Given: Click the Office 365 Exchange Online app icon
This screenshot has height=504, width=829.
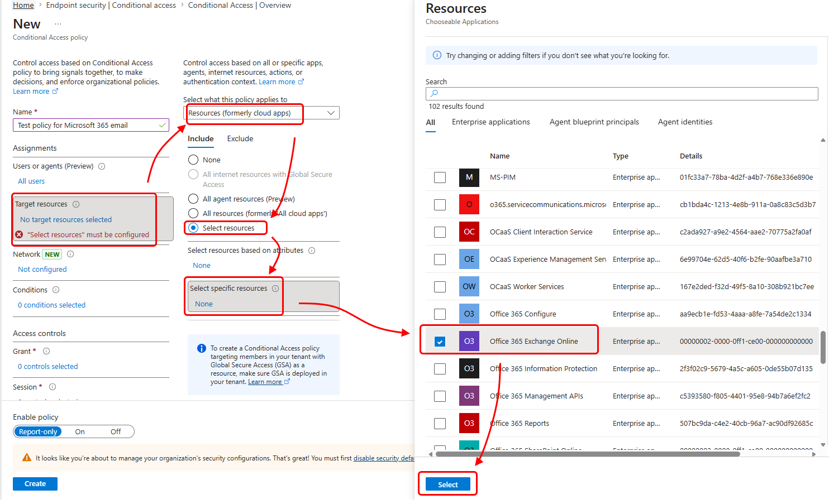Looking at the screenshot, I should (x=469, y=341).
